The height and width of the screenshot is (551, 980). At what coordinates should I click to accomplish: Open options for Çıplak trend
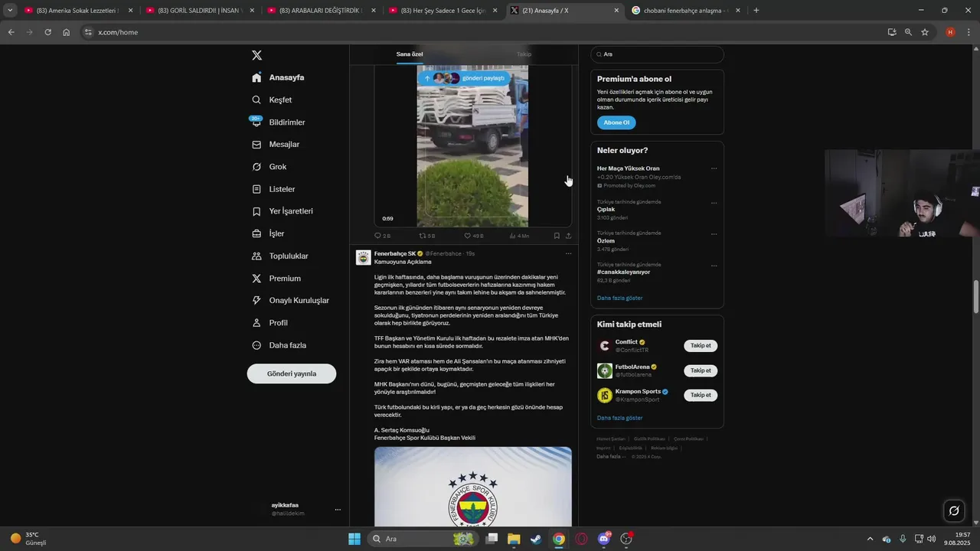coord(714,203)
